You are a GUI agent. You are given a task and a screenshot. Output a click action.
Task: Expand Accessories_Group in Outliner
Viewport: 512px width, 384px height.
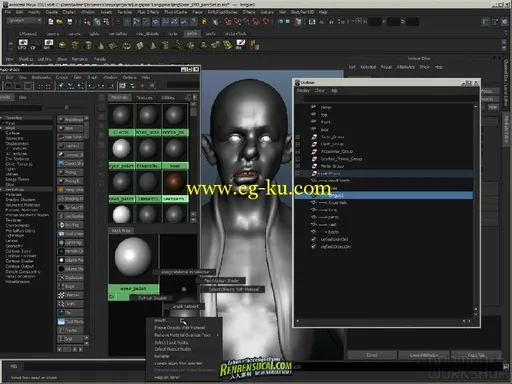[x=298, y=152]
